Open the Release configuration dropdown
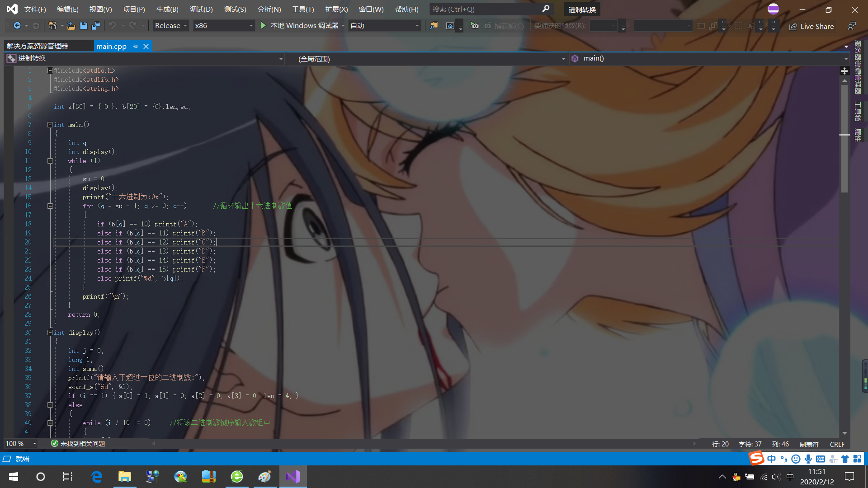This screenshot has width=868, height=488. tap(170, 26)
